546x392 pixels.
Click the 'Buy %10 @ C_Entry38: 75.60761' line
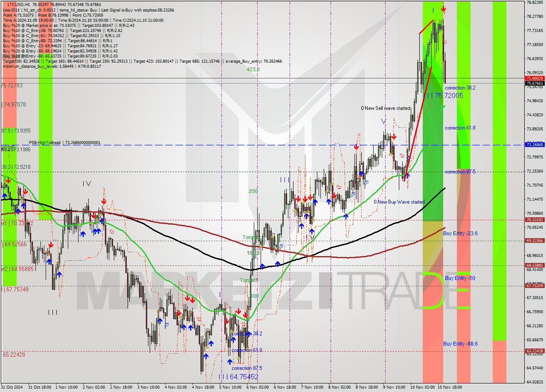62,30
